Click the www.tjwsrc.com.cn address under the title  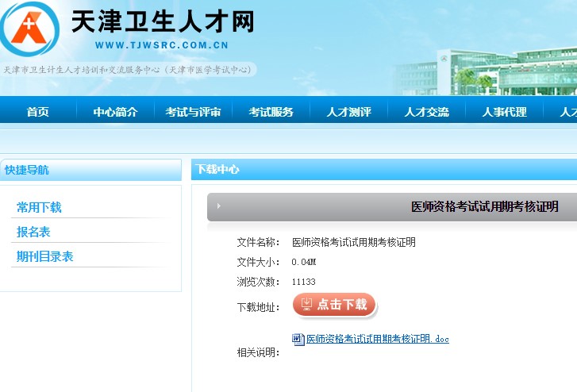(161, 45)
